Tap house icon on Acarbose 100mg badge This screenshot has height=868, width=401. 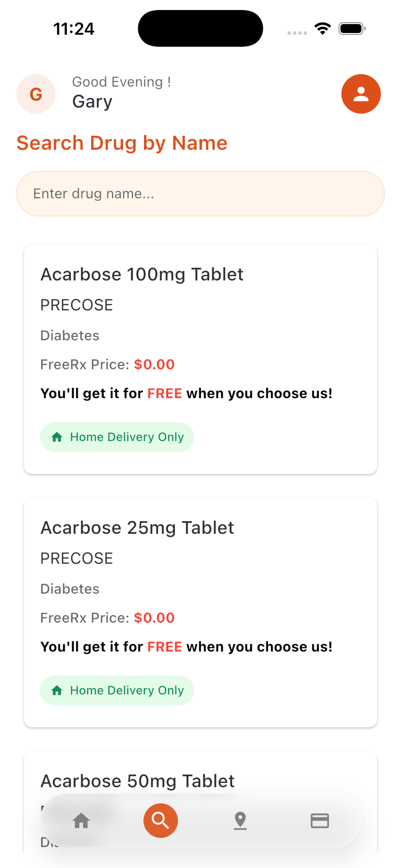[57, 437]
